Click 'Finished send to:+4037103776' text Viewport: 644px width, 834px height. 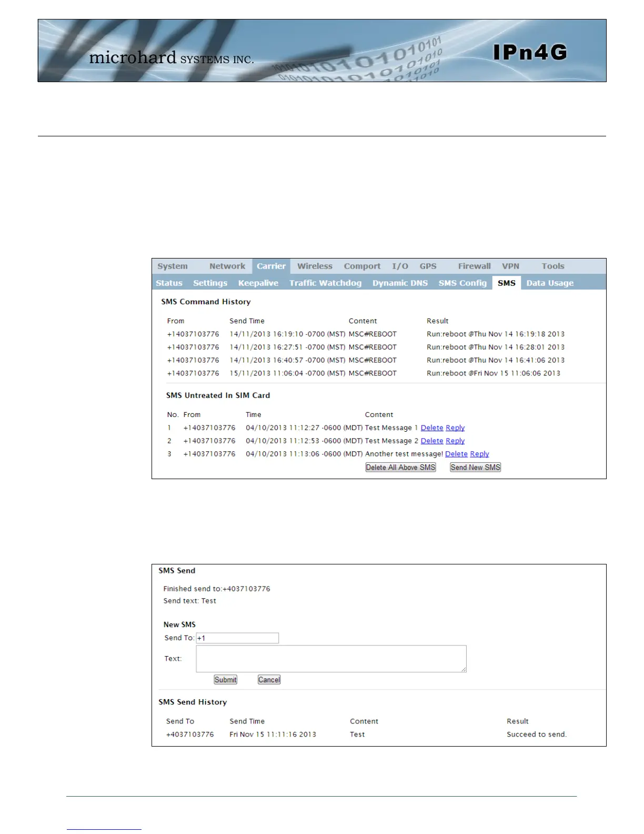click(x=217, y=589)
